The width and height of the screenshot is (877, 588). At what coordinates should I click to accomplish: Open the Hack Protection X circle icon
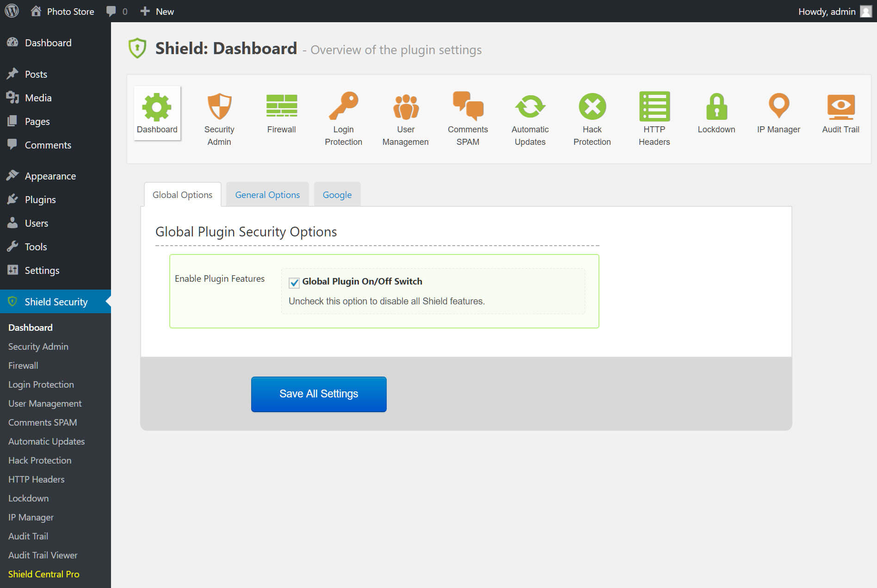(x=592, y=106)
